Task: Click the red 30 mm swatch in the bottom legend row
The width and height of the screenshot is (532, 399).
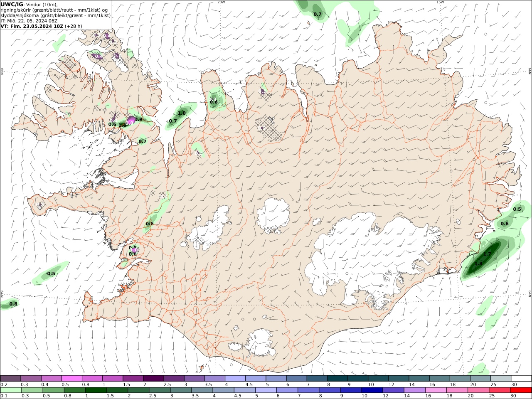Action: point(521,390)
